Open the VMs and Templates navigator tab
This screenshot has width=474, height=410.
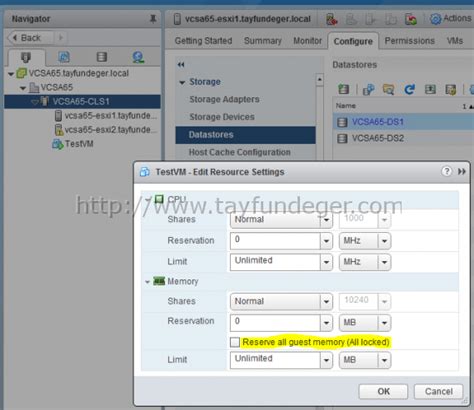pos(64,57)
